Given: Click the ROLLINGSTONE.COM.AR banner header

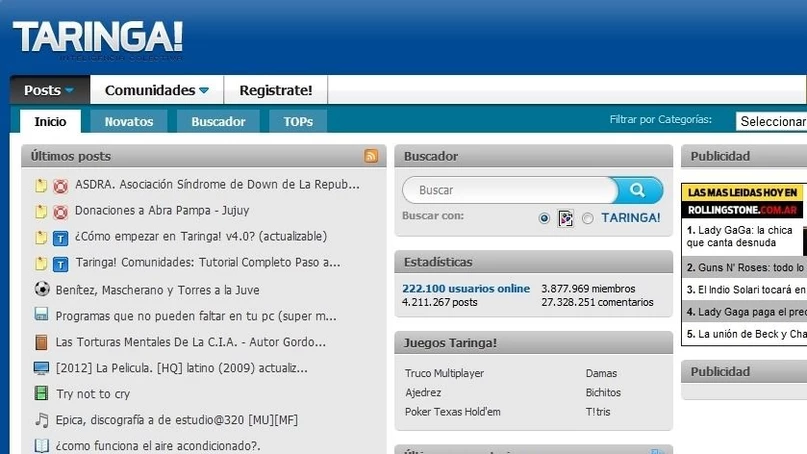Looking at the screenshot, I should tap(742, 210).
